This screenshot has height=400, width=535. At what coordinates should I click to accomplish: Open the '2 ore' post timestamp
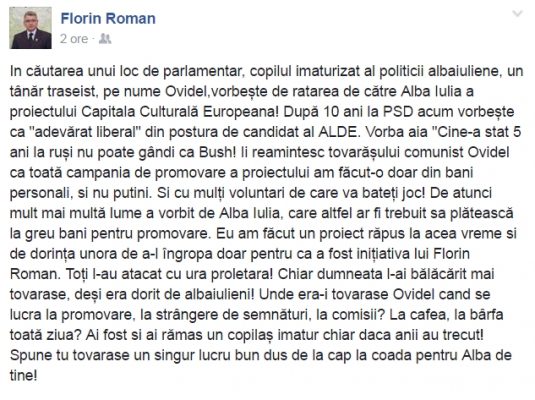(x=74, y=39)
